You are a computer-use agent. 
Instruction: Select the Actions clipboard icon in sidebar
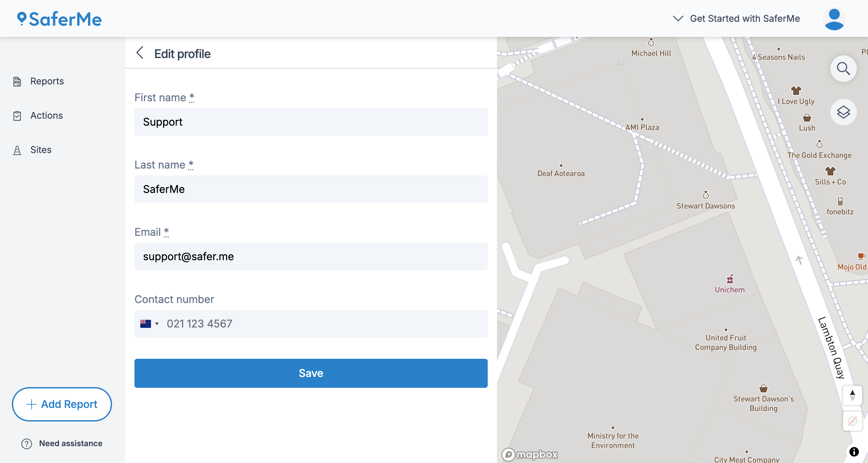tap(17, 115)
